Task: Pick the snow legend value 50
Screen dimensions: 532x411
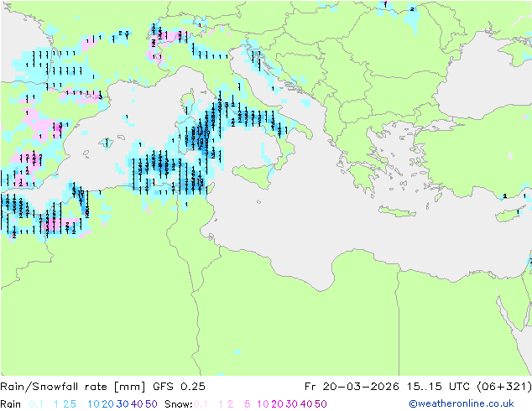Action: [x=321, y=404]
